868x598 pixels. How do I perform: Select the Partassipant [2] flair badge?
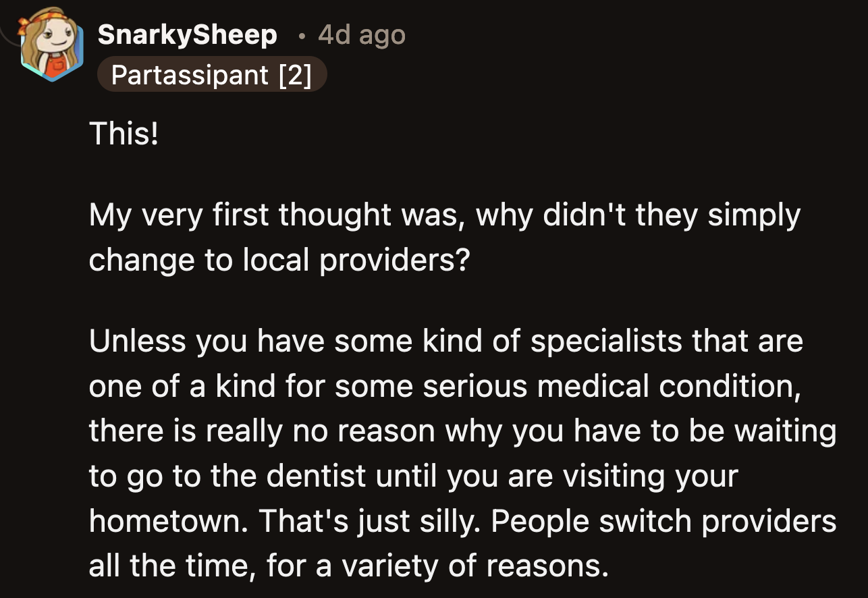213,74
